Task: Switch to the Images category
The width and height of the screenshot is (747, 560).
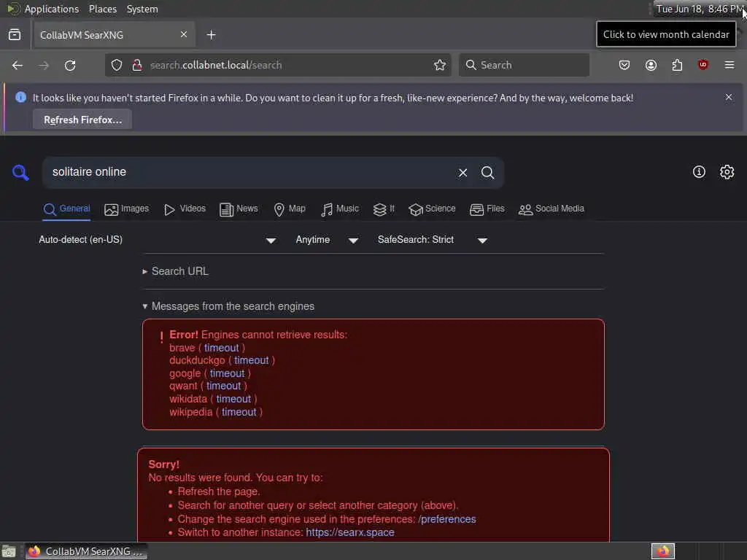Action: tap(126, 209)
